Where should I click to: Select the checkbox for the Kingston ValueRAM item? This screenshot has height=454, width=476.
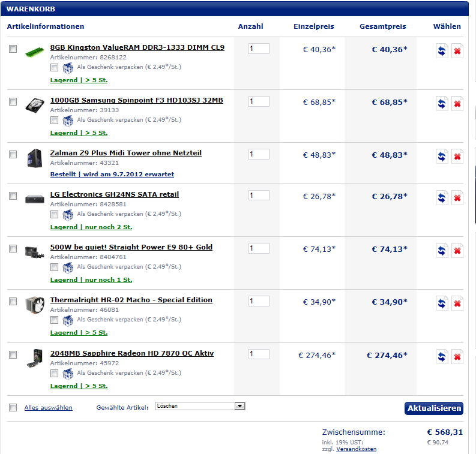pos(13,49)
